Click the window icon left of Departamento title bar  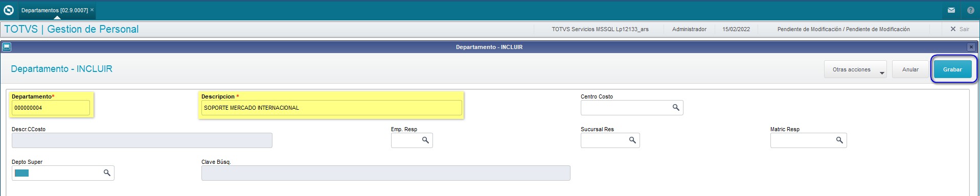tap(7, 47)
